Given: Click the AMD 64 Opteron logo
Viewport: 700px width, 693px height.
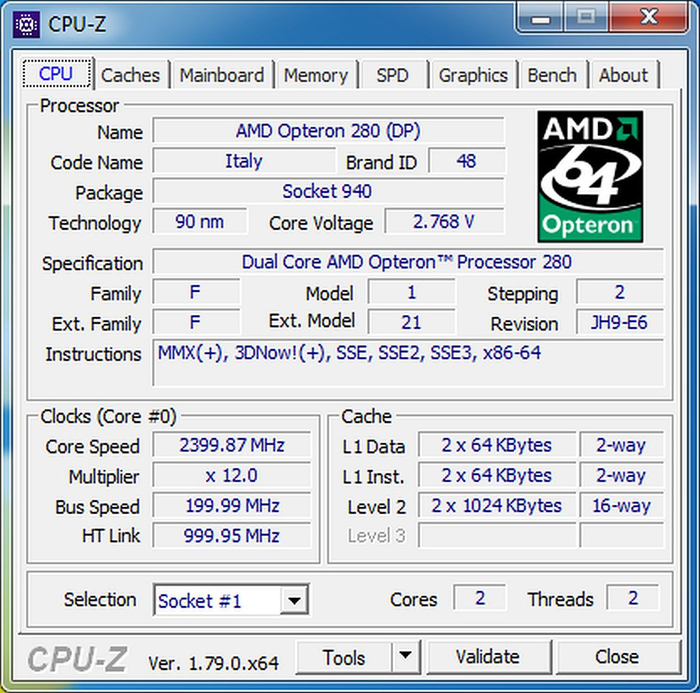Looking at the screenshot, I should click(590, 176).
